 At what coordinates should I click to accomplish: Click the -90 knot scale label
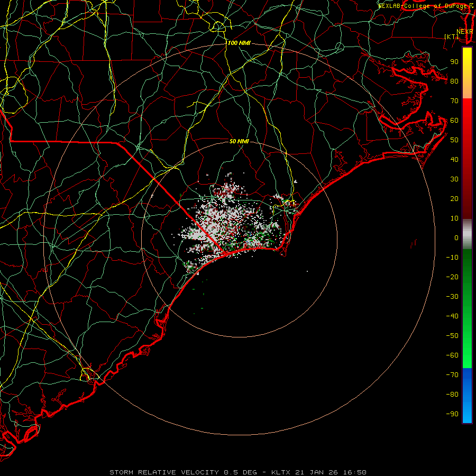point(452,414)
